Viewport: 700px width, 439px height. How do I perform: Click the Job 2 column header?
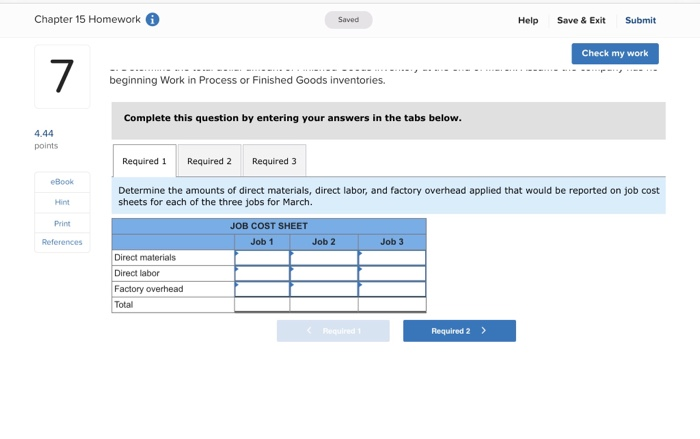(x=324, y=242)
